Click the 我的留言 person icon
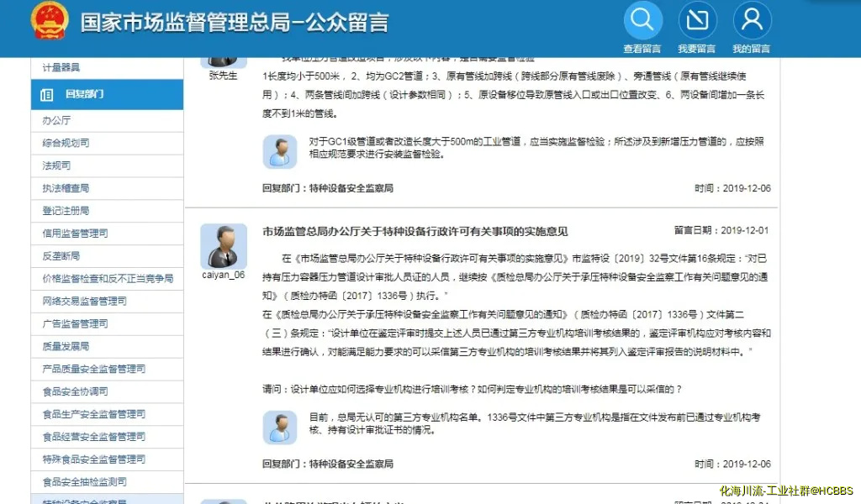The width and height of the screenshot is (861, 504). coord(752,21)
